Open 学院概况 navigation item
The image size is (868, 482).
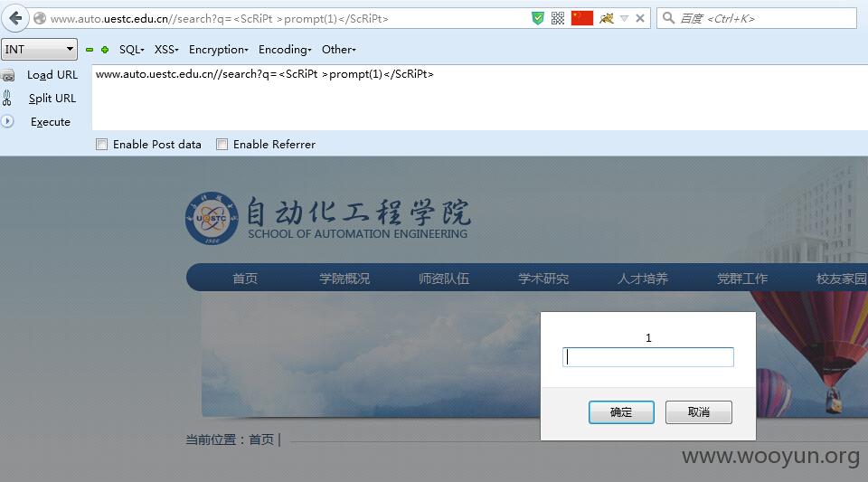pyautogui.click(x=344, y=279)
